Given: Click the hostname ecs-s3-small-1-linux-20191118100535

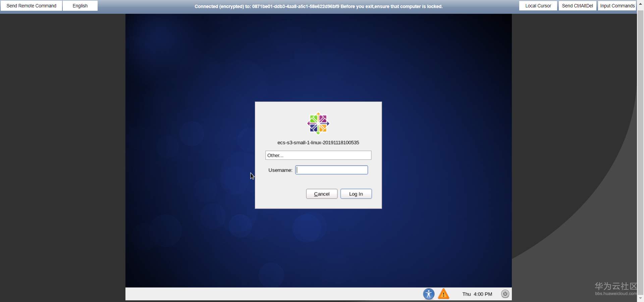Looking at the screenshot, I should [318, 142].
